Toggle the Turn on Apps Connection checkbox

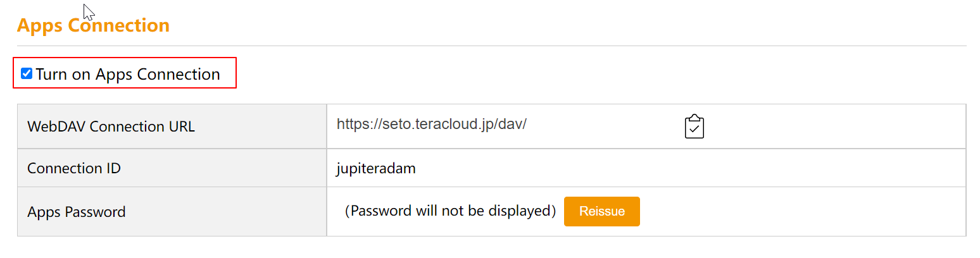pyautogui.click(x=27, y=73)
